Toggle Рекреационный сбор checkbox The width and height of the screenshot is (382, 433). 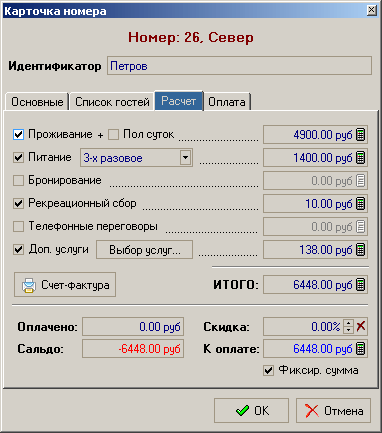coord(18,203)
